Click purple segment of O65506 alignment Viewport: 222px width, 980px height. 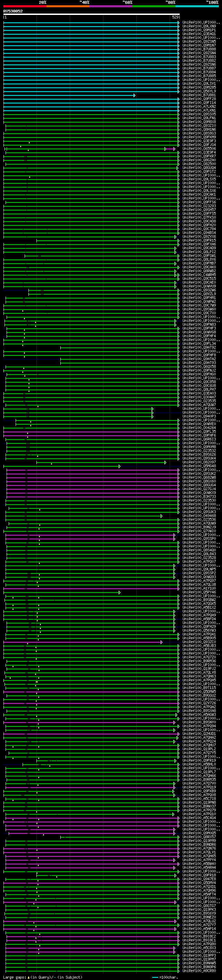coord(170,149)
